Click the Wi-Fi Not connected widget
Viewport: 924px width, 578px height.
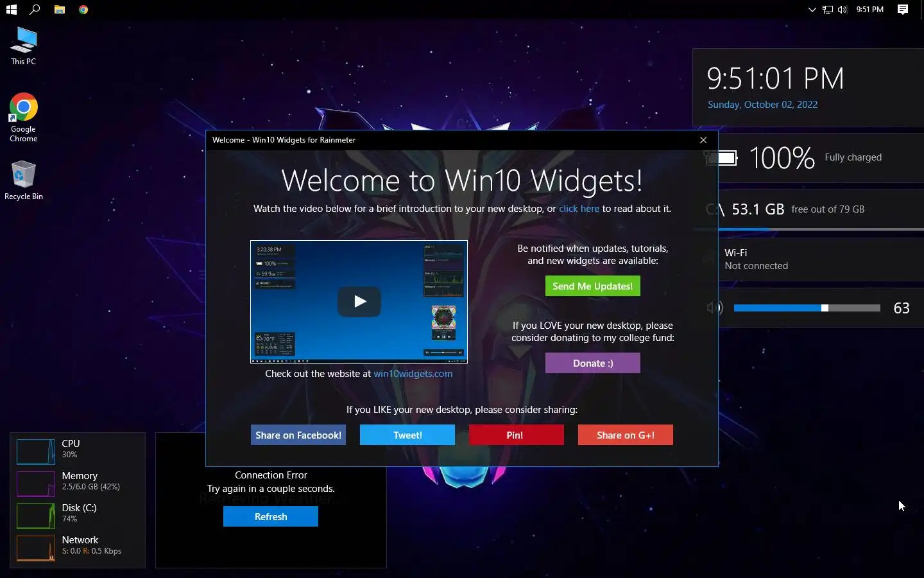809,259
